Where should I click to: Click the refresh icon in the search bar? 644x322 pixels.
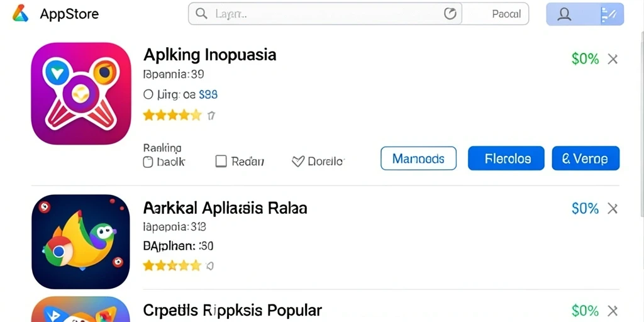coord(450,14)
